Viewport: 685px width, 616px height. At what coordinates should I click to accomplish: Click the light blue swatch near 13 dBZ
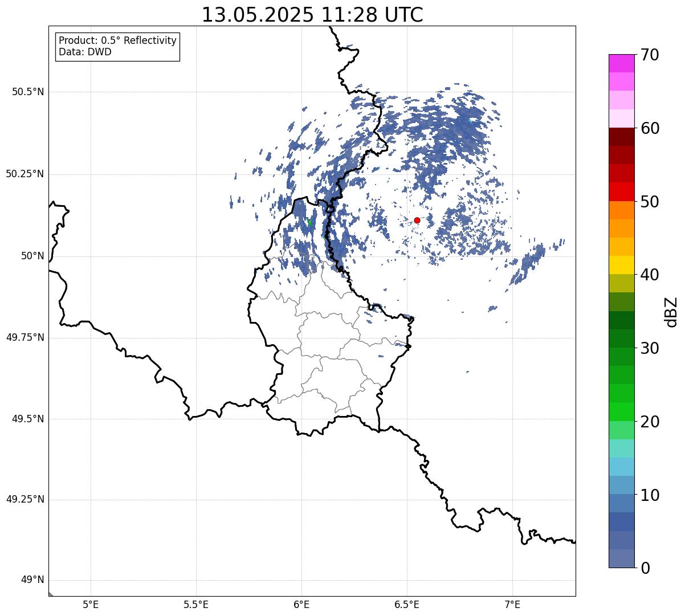(x=621, y=467)
